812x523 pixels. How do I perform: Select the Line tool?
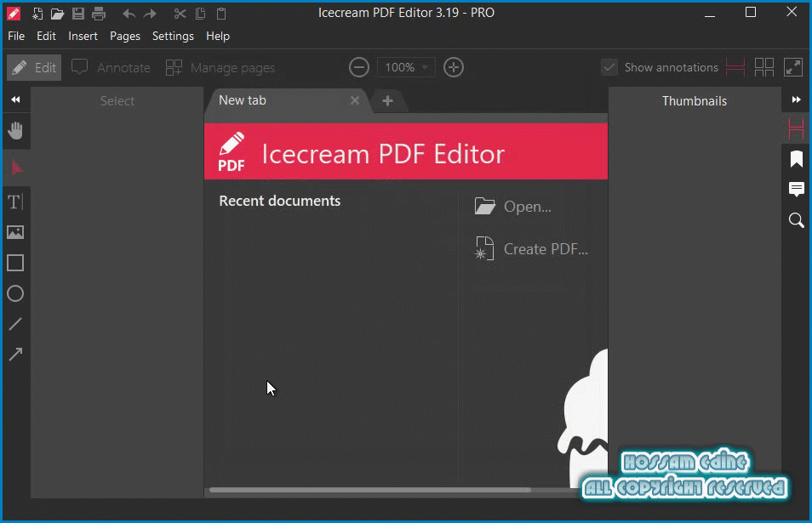pyautogui.click(x=15, y=324)
